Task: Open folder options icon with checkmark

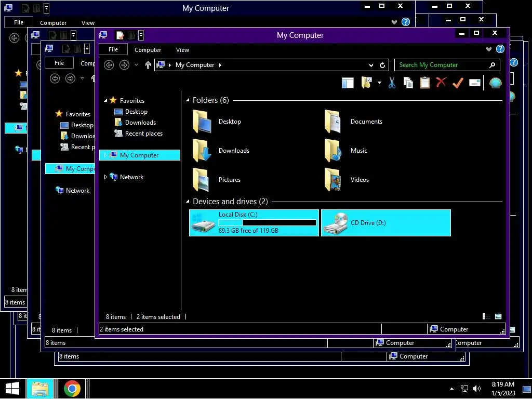Action: coord(367,83)
